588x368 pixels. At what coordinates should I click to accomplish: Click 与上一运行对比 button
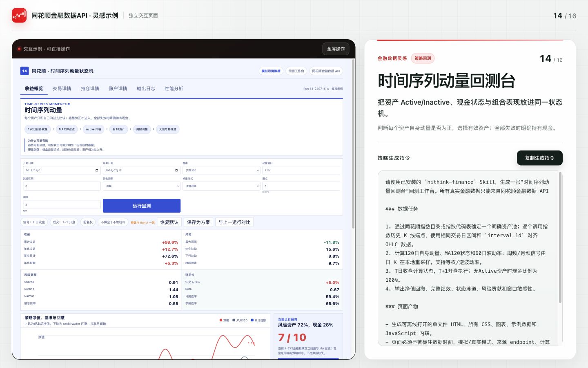[x=234, y=222]
